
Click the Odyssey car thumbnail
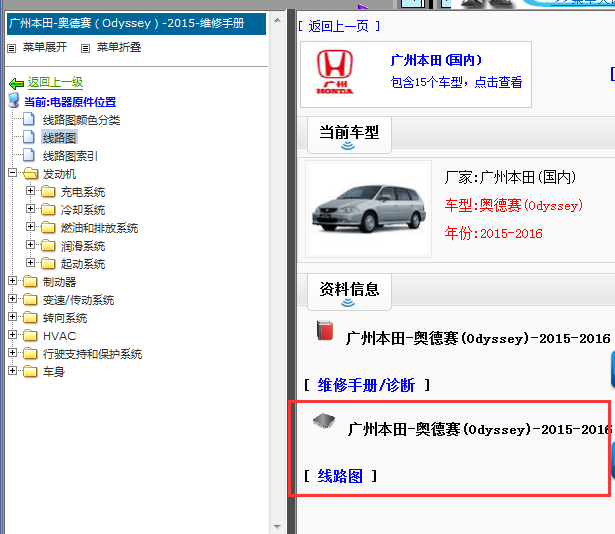(x=368, y=208)
